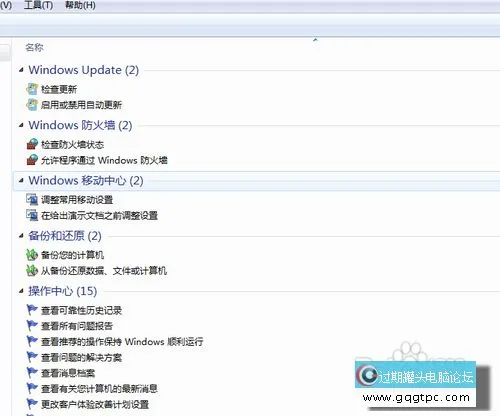This screenshot has height=416, width=500.
Task: Open 更改客户体验改善计划设置
Action: click(x=95, y=405)
